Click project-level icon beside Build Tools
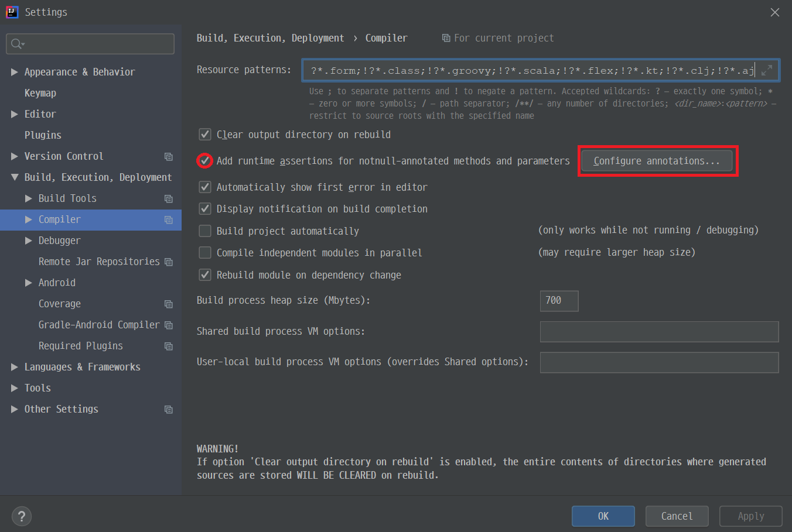The width and height of the screenshot is (792, 532). [169, 198]
